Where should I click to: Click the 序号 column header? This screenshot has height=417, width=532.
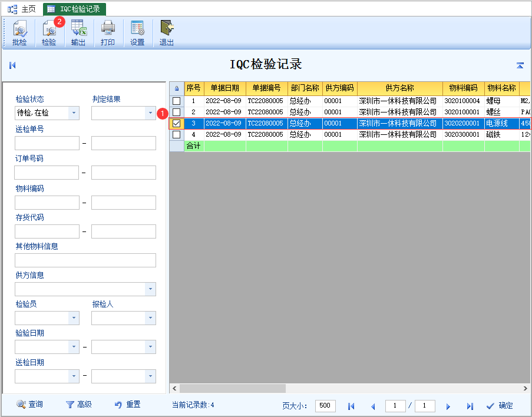(194, 88)
